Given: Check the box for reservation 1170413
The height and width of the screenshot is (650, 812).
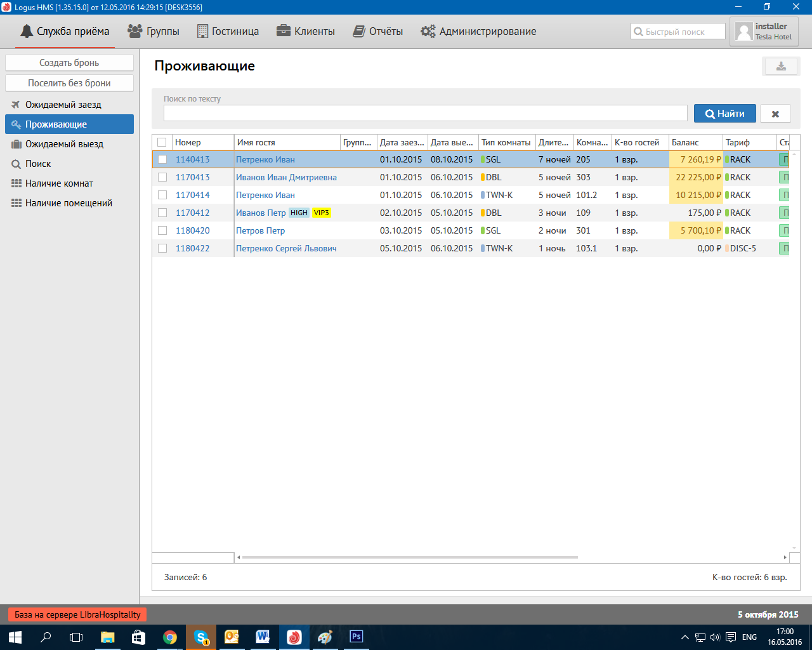Looking at the screenshot, I should (162, 177).
